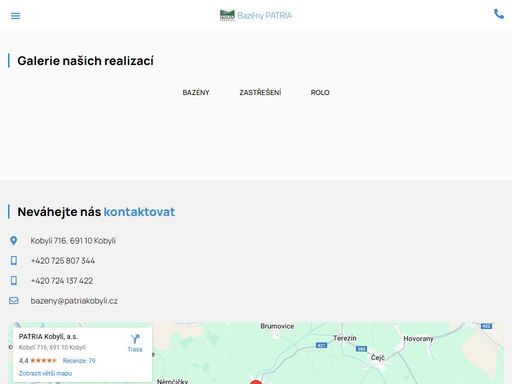The image size is (512, 384).
Task: Switch to the BAZÉNY gallery tab
Action: (196, 92)
